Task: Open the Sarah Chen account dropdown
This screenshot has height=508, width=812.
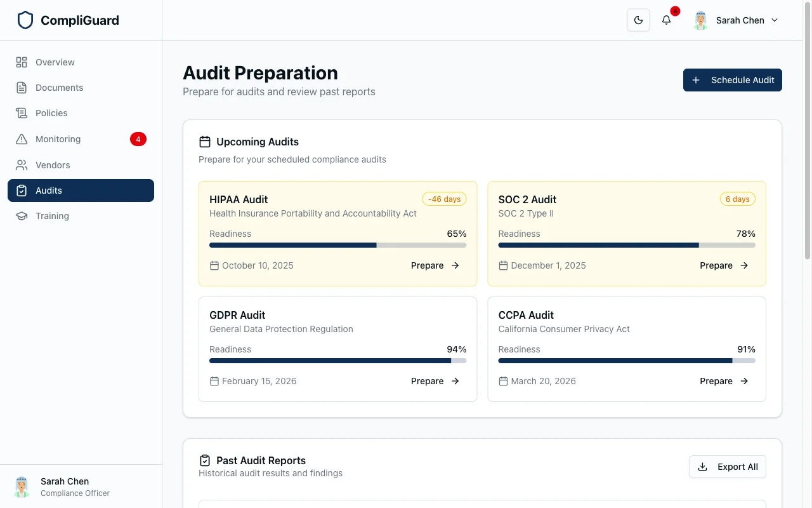Action: pos(736,20)
